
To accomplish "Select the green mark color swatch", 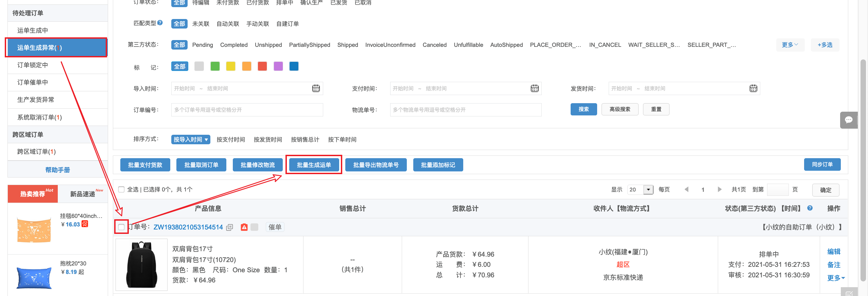I will [215, 66].
